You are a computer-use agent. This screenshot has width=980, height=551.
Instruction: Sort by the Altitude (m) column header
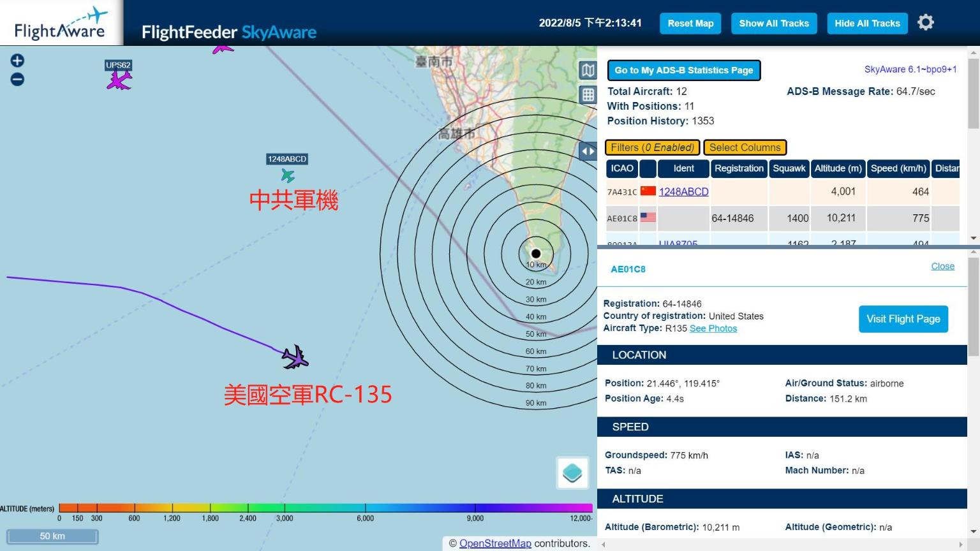tap(838, 168)
